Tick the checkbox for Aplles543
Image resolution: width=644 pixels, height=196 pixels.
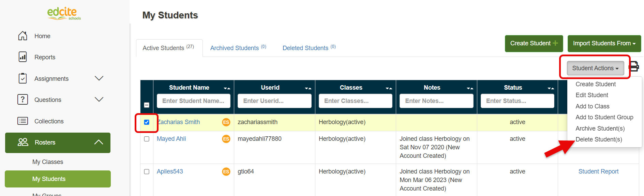tap(147, 171)
